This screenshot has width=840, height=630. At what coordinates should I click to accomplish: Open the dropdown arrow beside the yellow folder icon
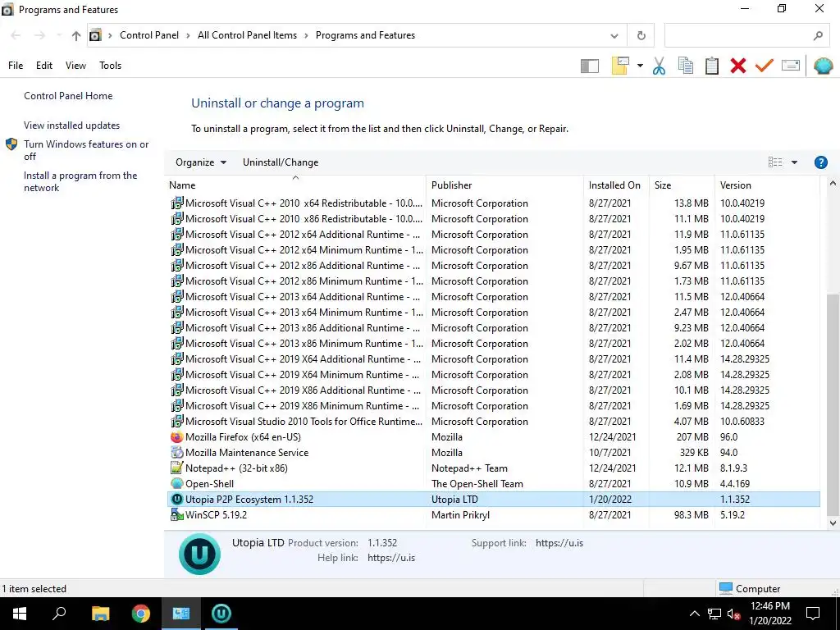coord(640,66)
